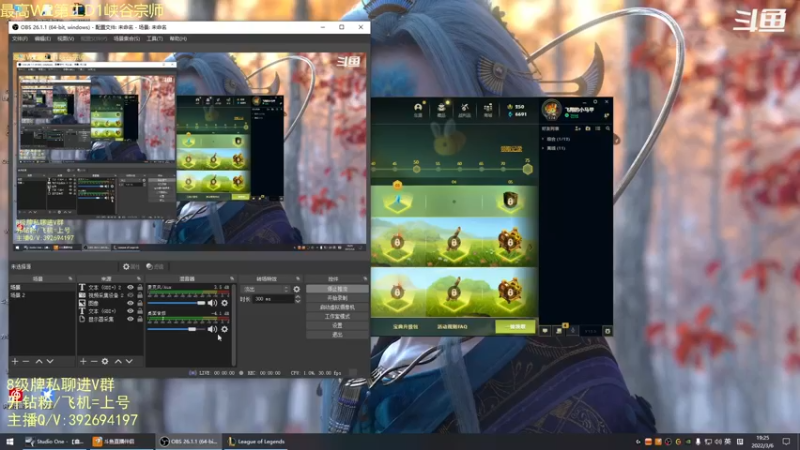
Task: Toggle visibility of 图像 source
Action: pos(130,303)
